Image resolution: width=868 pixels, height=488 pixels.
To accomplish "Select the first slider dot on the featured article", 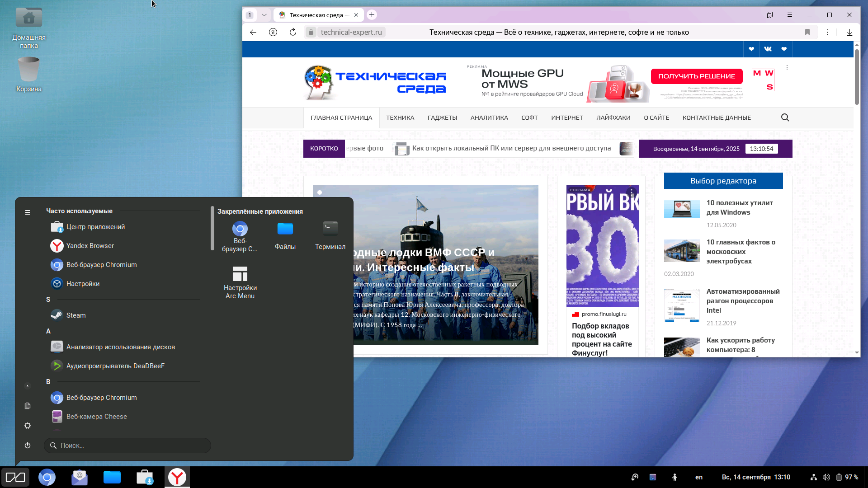I will tap(320, 192).
